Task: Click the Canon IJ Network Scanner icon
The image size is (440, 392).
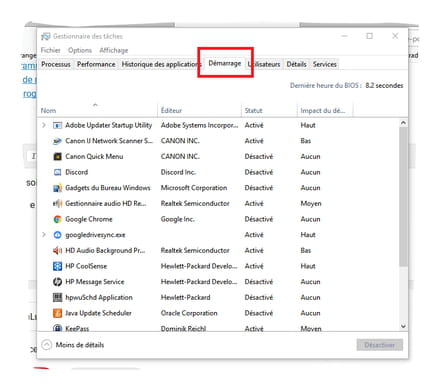Action: point(57,141)
